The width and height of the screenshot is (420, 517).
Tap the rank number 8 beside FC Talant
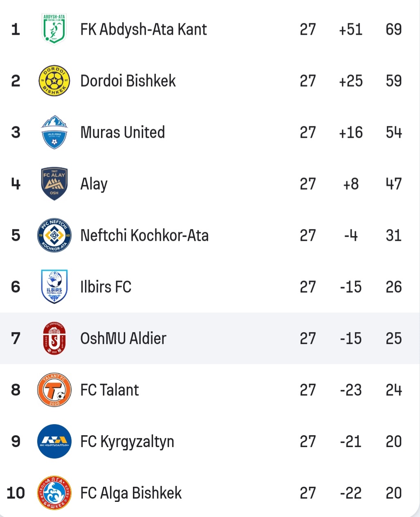pos(16,390)
